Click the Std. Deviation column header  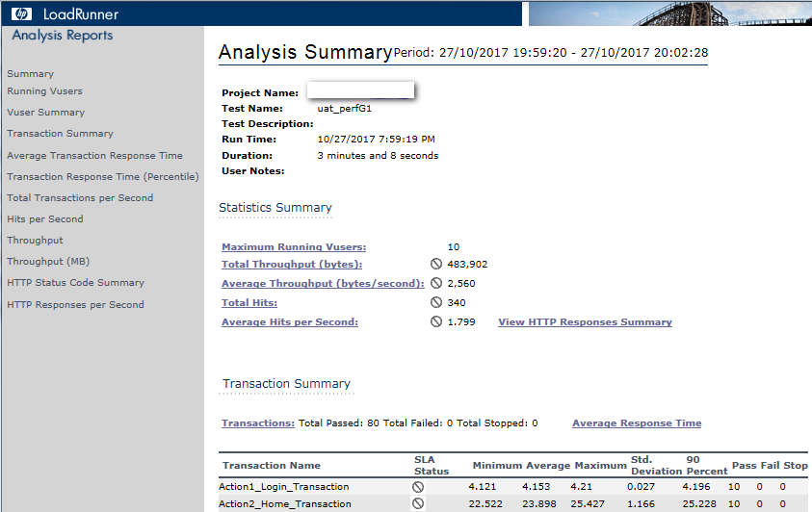(656, 466)
